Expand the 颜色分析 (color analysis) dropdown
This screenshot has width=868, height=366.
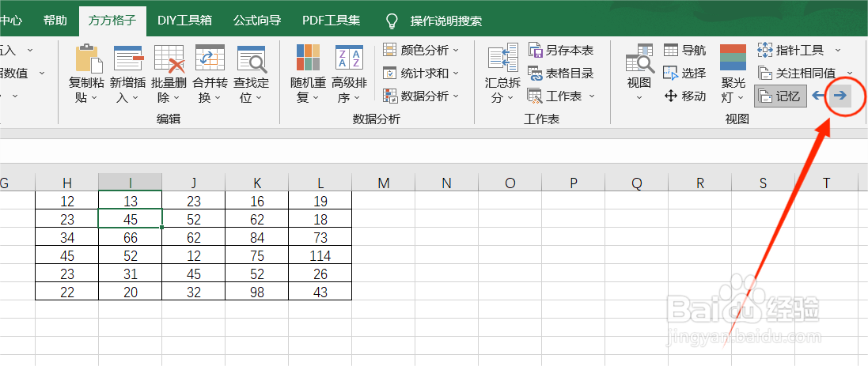coord(421,51)
